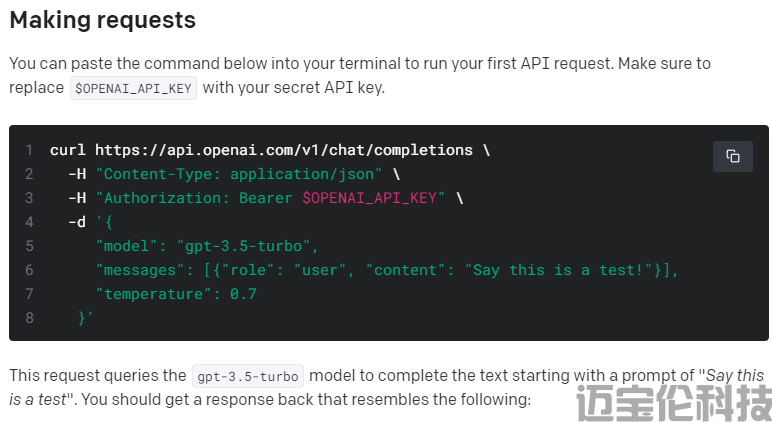This screenshot has width=772, height=422.
Task: Click the "user" role value in code
Action: [x=320, y=270]
